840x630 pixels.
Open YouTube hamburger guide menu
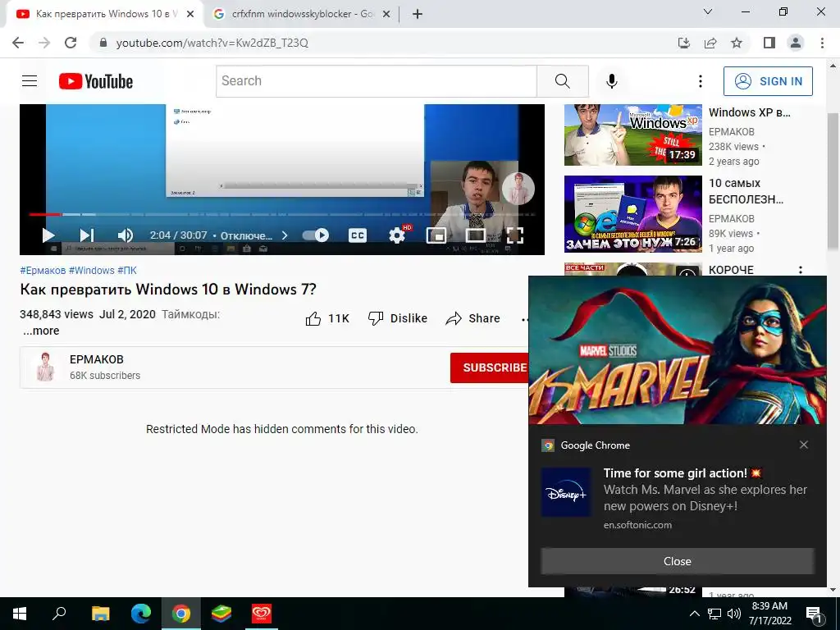(x=30, y=81)
